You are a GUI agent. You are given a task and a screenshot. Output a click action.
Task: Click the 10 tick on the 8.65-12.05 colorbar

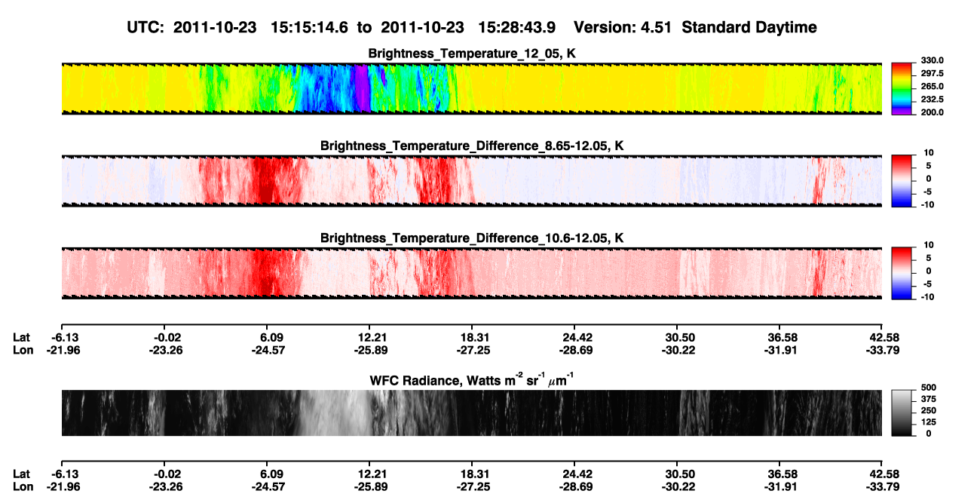[928, 152]
